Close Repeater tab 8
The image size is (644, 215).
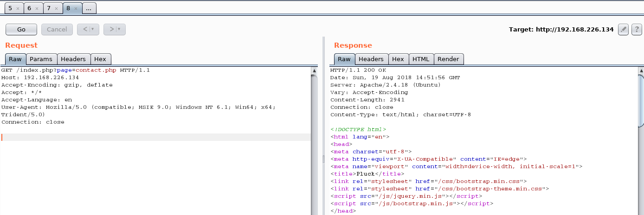76,8
